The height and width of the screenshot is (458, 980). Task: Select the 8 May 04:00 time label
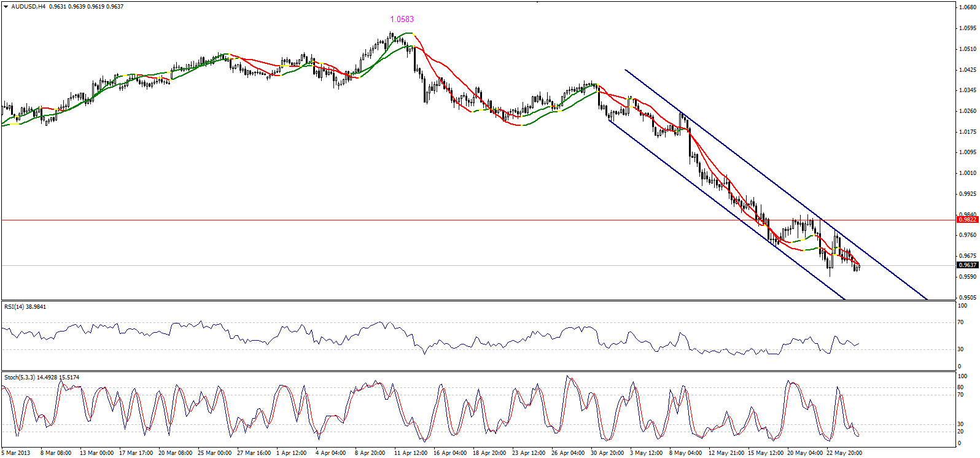[686, 453]
